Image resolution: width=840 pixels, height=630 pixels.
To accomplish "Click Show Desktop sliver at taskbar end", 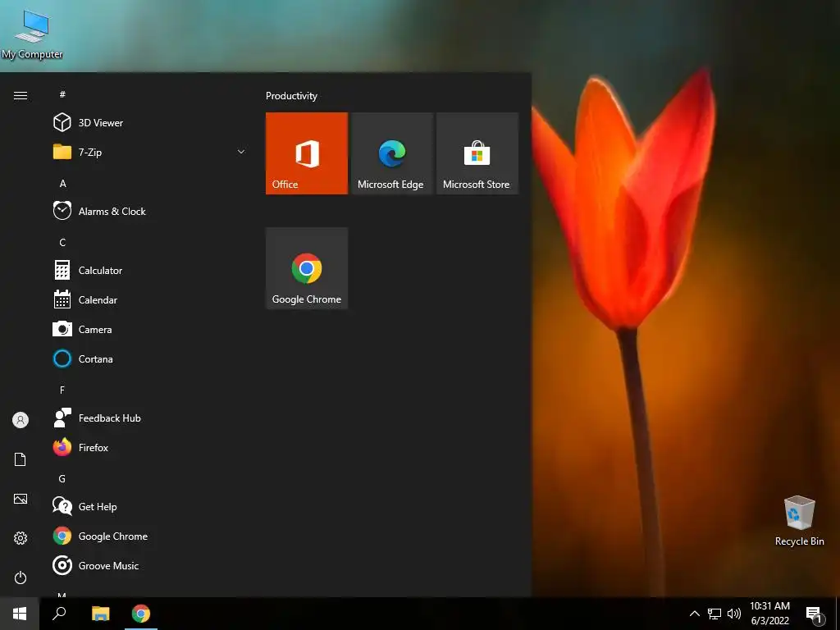I will (x=838, y=614).
